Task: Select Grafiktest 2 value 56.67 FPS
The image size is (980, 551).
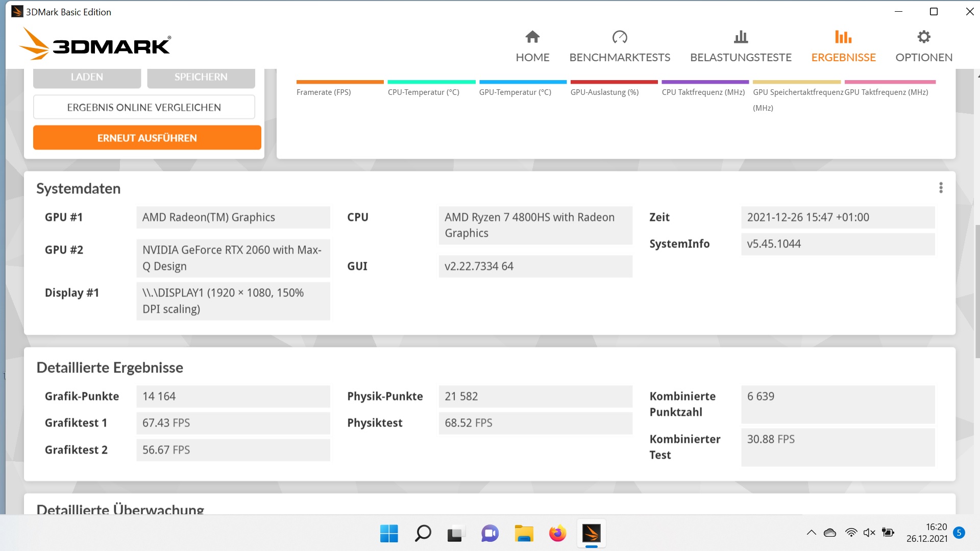Action: coord(233,450)
